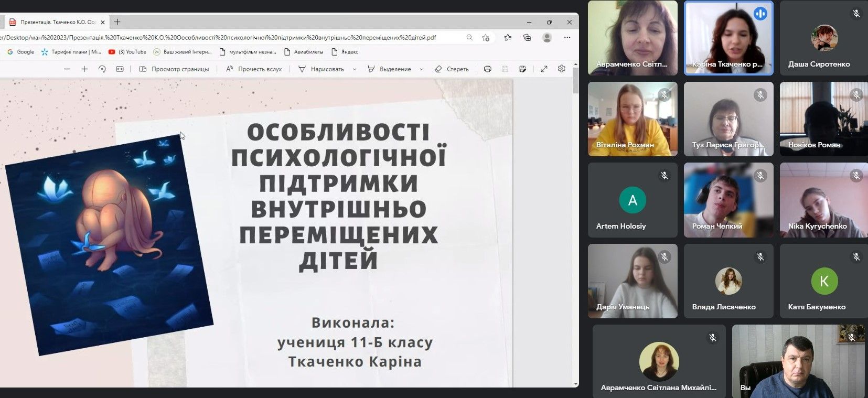Open the Favorites list

(x=508, y=37)
